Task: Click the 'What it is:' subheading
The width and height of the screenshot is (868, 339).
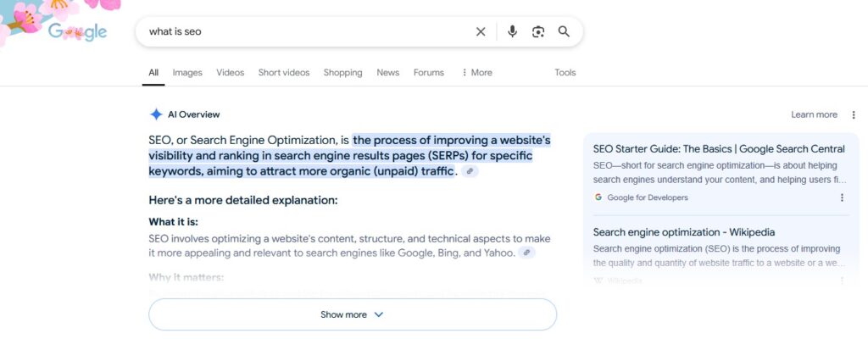Action: [x=173, y=222]
